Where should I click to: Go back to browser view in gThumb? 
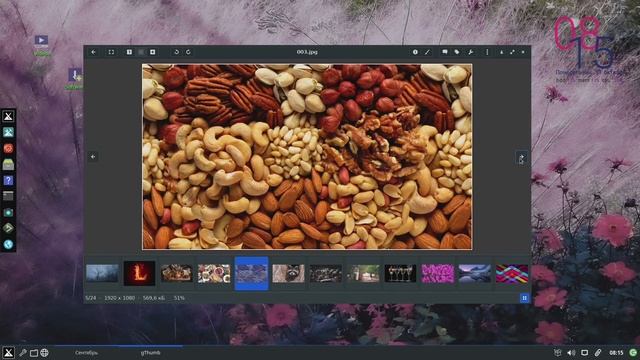93,52
